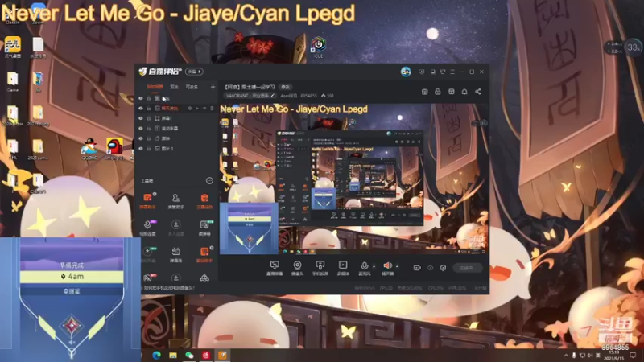Move highlighted source up with arrow
The image size is (644, 362).
pyautogui.click(x=197, y=109)
